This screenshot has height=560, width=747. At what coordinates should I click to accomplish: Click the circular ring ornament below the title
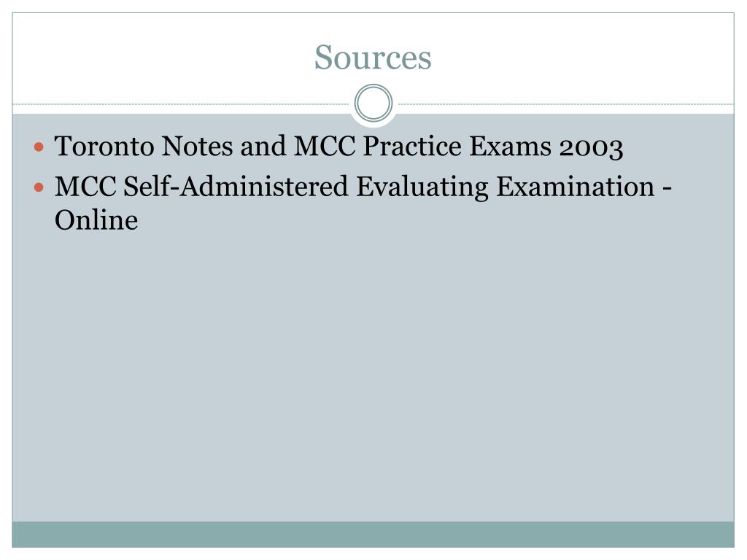[x=373, y=104]
